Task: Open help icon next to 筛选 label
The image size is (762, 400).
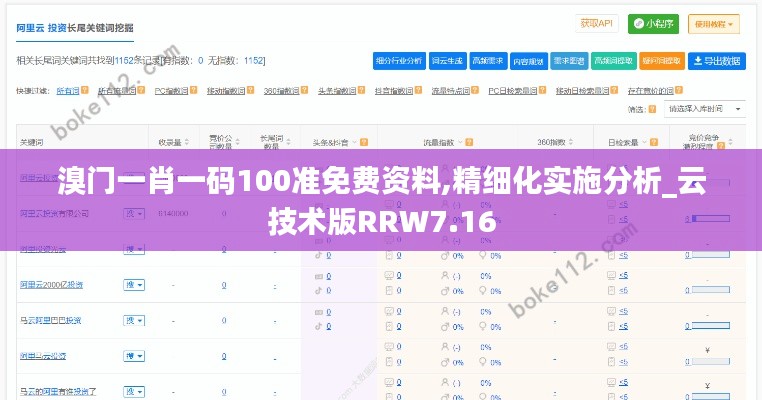Action: point(652,109)
